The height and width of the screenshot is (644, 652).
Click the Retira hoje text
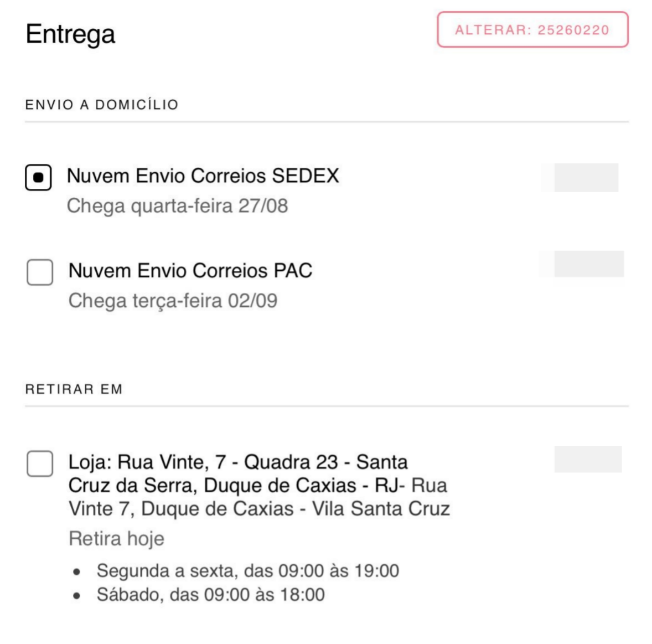[116, 539]
